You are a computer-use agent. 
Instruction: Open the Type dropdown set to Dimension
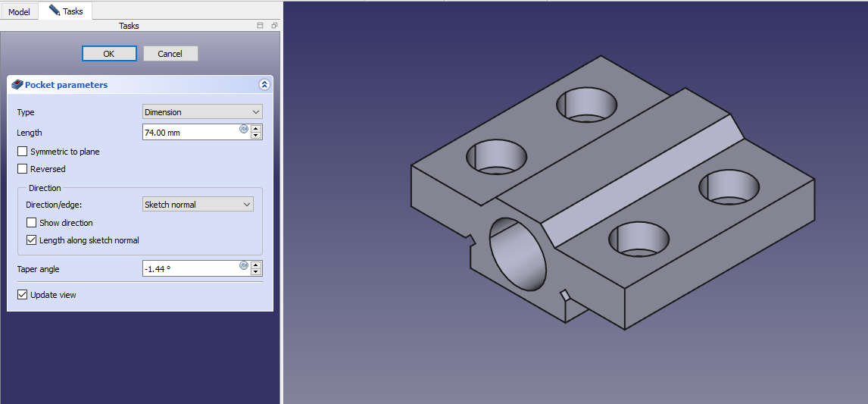[202, 112]
